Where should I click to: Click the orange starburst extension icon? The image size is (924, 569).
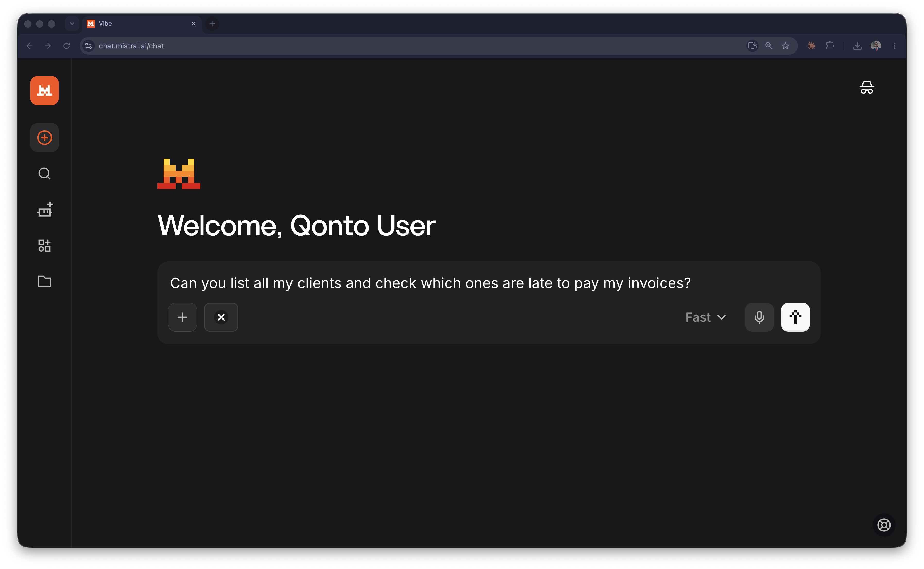coord(811,46)
